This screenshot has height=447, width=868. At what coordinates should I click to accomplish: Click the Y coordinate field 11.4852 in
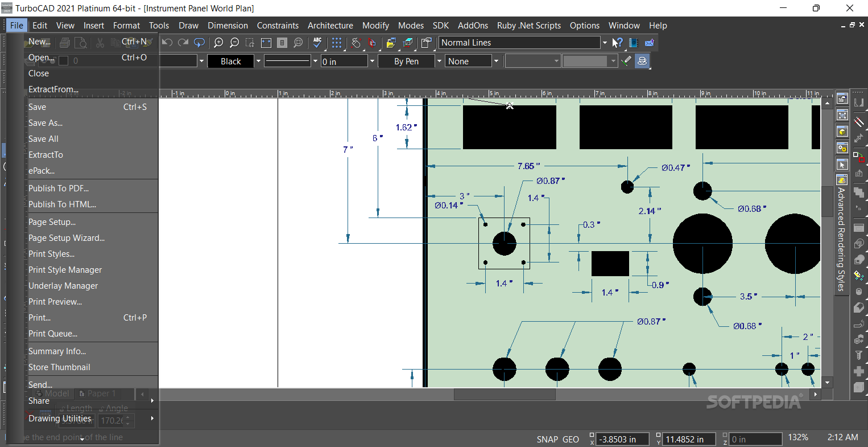tap(690, 439)
